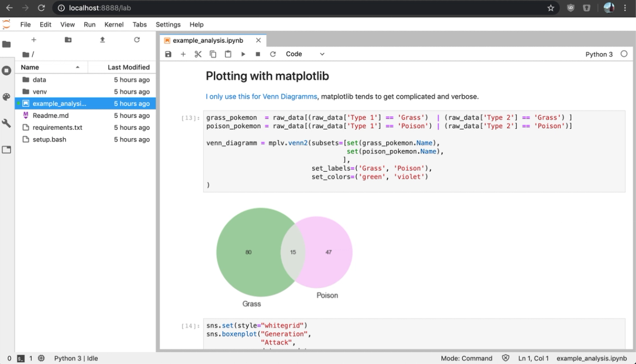
Task: Open the Kernel menu
Action: pos(114,25)
